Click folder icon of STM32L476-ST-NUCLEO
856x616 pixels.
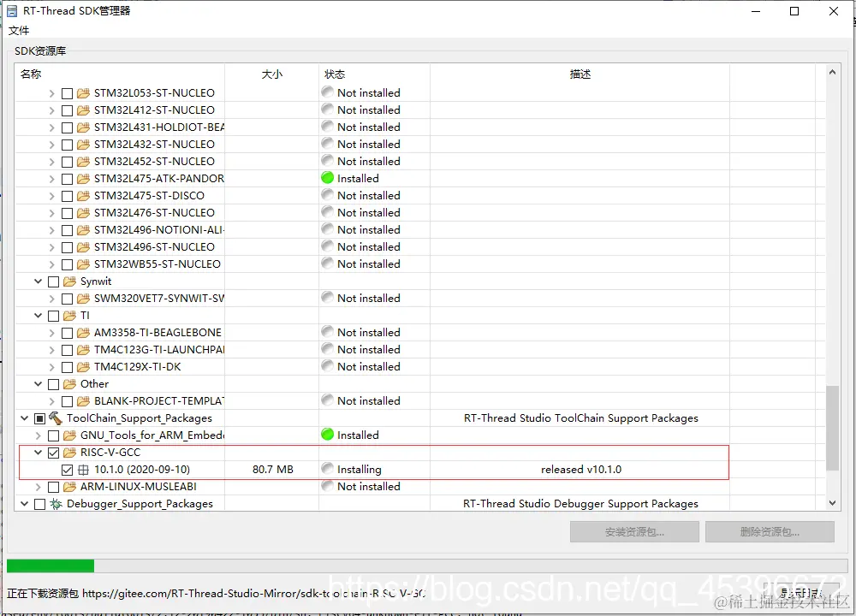[x=83, y=213]
